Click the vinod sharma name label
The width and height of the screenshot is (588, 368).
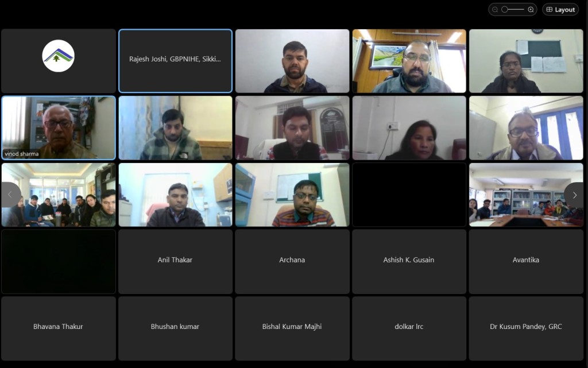tap(22, 154)
